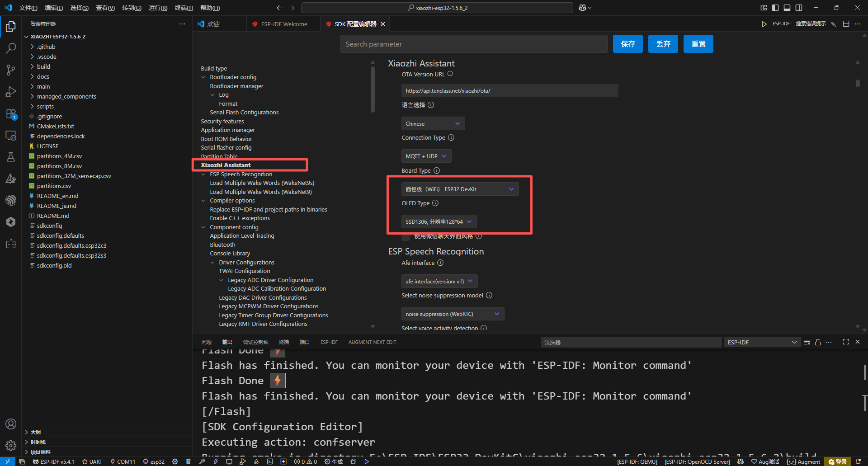
Task: Toggle output panel scroll lock
Action: (x=818, y=342)
